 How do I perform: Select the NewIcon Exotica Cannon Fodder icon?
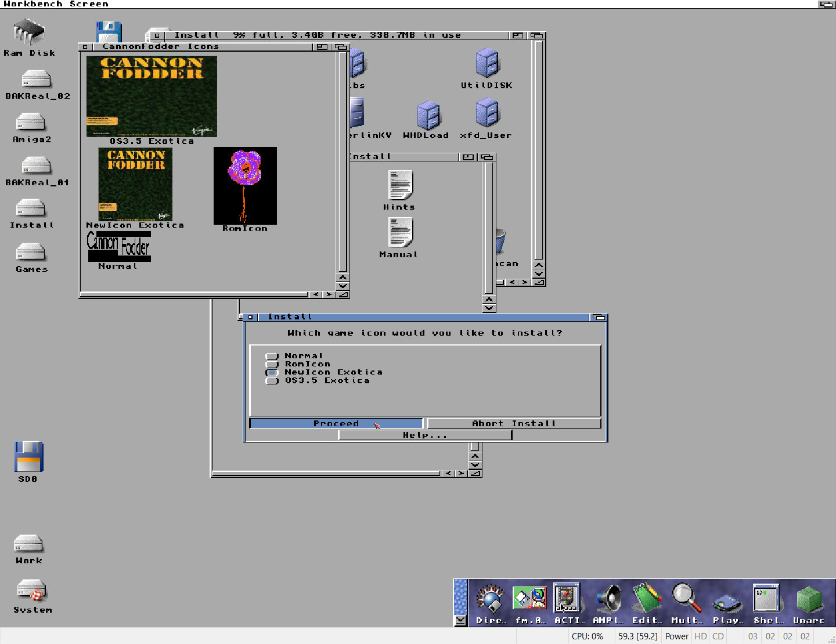pos(135,184)
